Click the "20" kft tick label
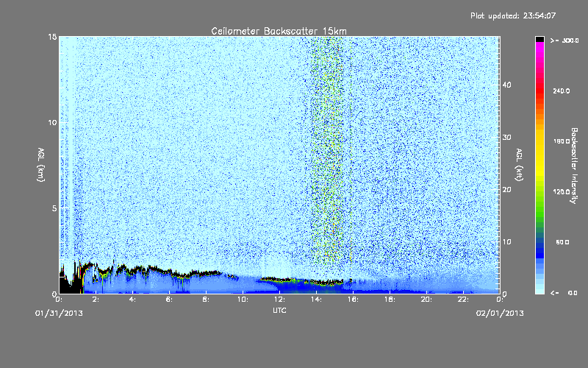The width and height of the screenshot is (588, 368). 506,190
